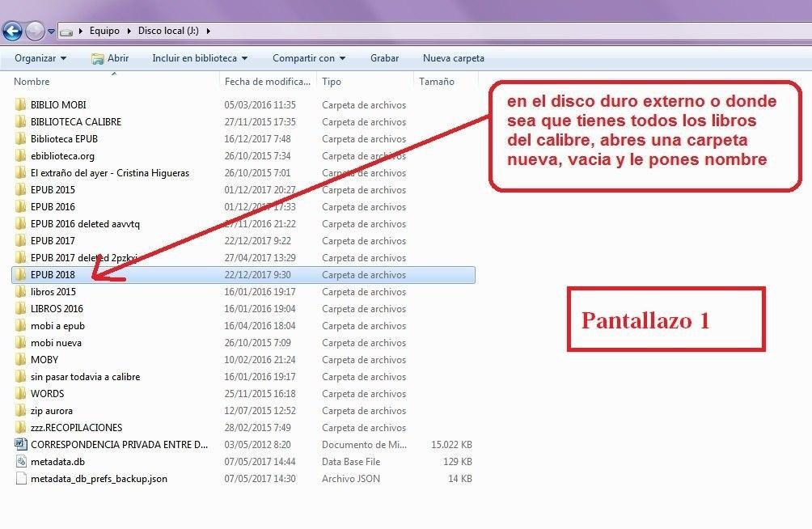Open the Organizar menu
This screenshot has width=812, height=529.
point(40,58)
